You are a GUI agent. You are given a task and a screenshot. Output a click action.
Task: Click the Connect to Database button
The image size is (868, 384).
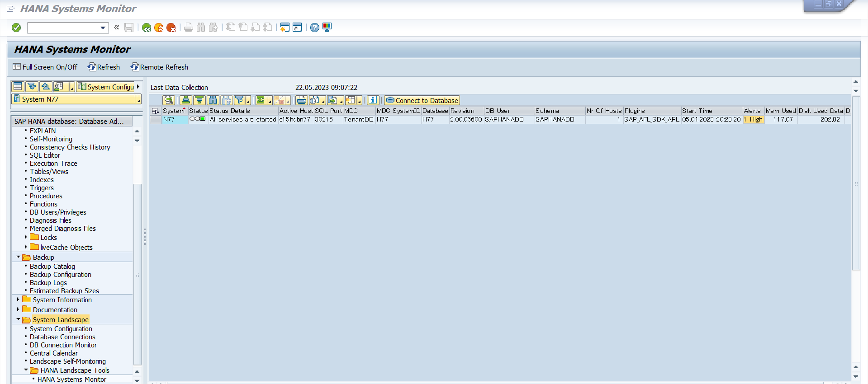(422, 100)
